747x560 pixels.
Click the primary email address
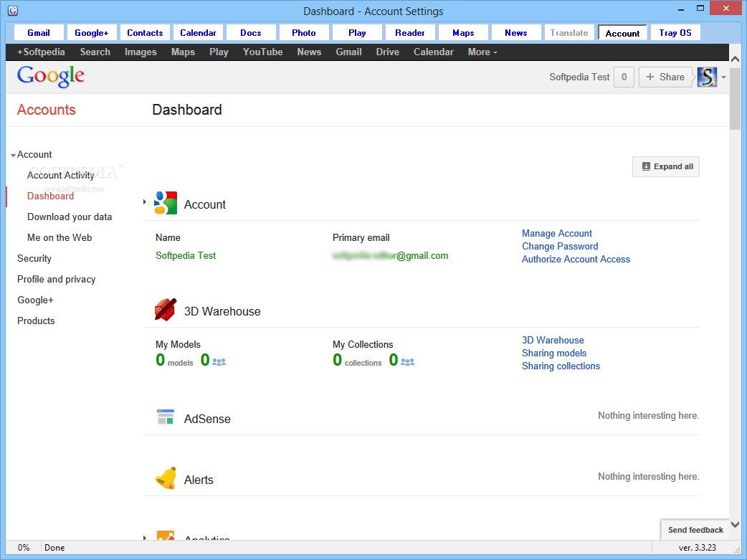(x=390, y=256)
